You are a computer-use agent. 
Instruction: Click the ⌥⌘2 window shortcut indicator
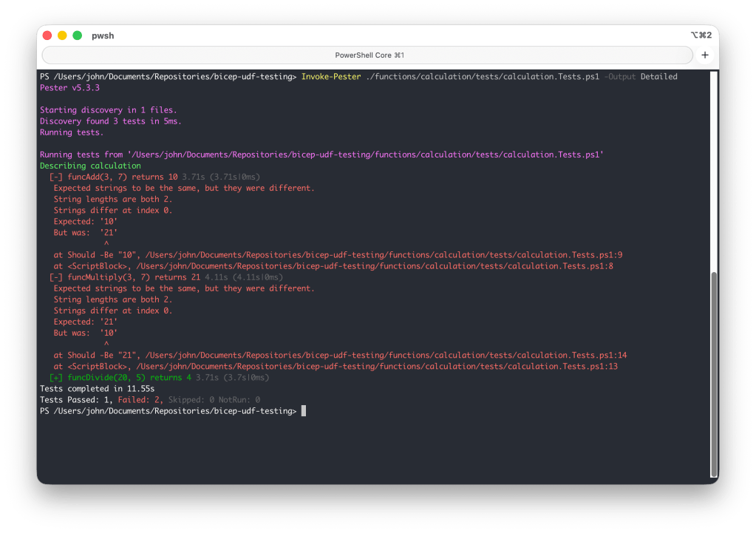click(x=701, y=35)
